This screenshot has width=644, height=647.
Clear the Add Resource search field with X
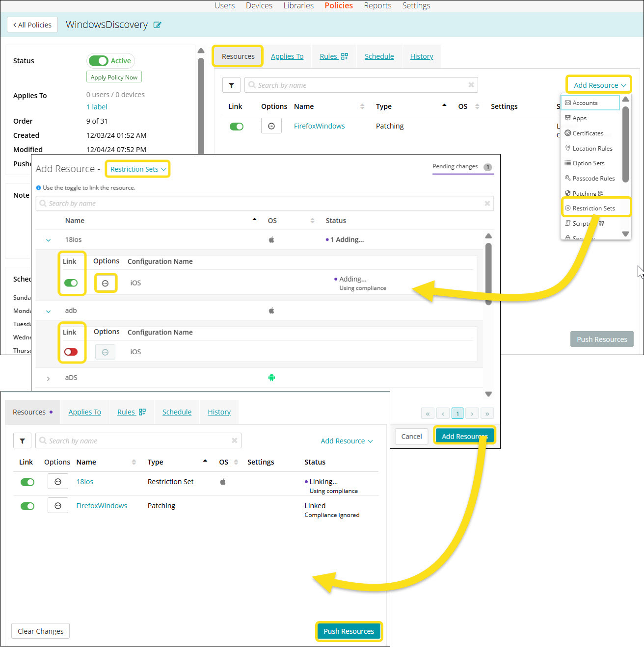pyautogui.click(x=487, y=204)
